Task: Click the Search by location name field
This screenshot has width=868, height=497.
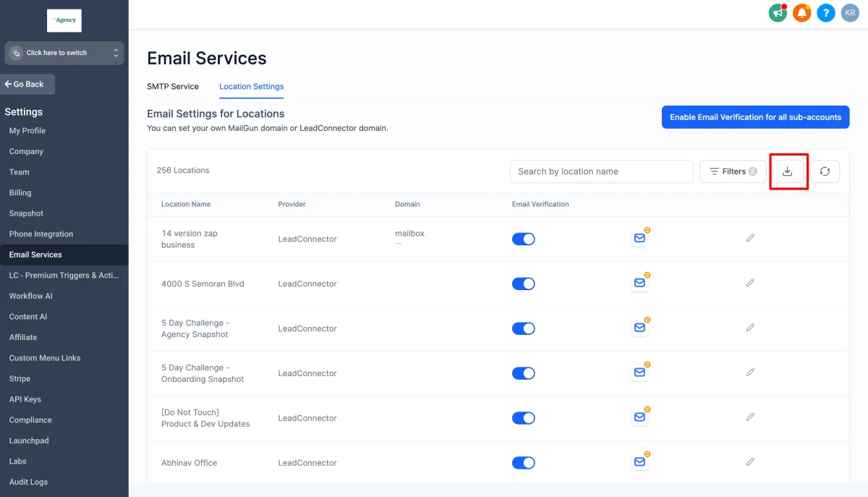Action: 601,171
